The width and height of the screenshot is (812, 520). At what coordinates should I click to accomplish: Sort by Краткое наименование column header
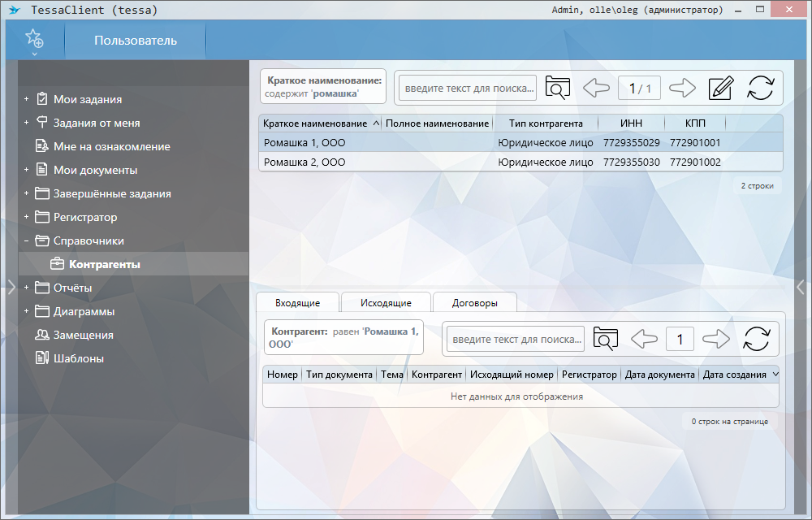315,123
